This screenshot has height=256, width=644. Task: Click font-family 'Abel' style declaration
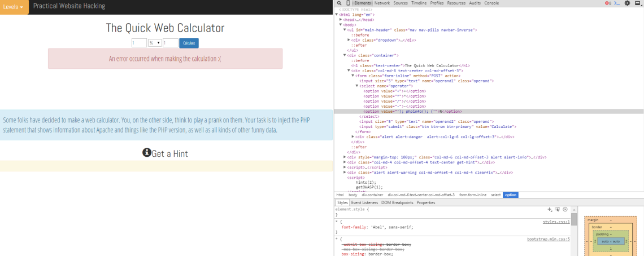pyautogui.click(x=377, y=227)
